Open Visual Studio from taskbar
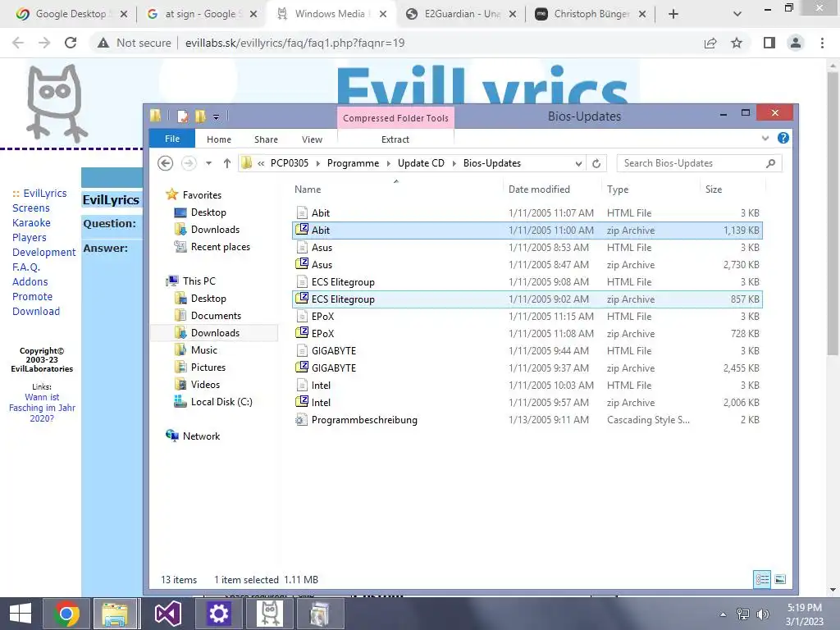The height and width of the screenshot is (630, 840). [x=167, y=614]
